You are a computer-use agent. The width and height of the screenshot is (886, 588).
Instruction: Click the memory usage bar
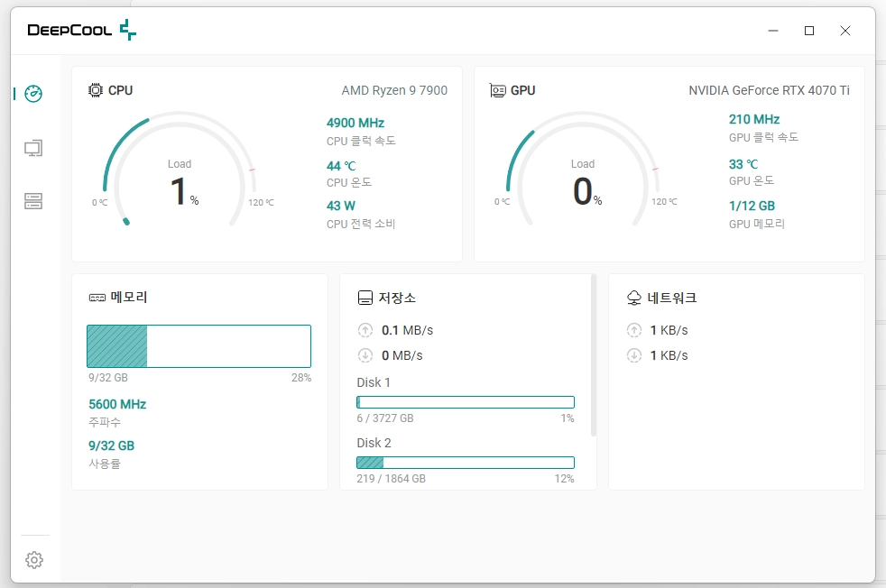point(198,346)
